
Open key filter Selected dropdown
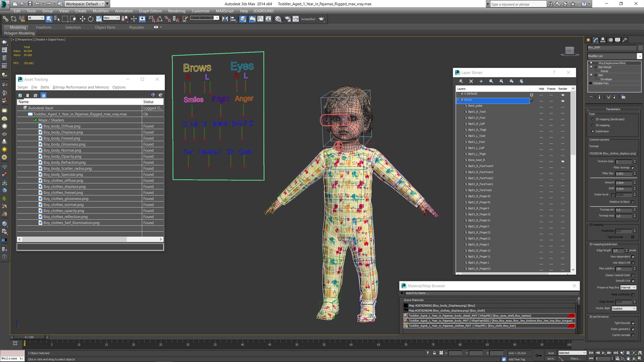pos(572,353)
